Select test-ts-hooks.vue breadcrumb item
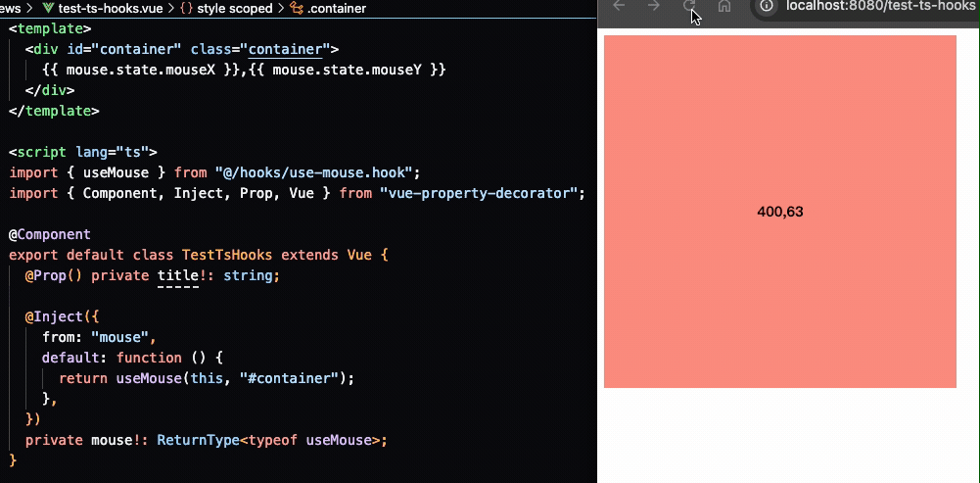Screen dimensions: 980x483 pyautogui.click(x=111, y=8)
